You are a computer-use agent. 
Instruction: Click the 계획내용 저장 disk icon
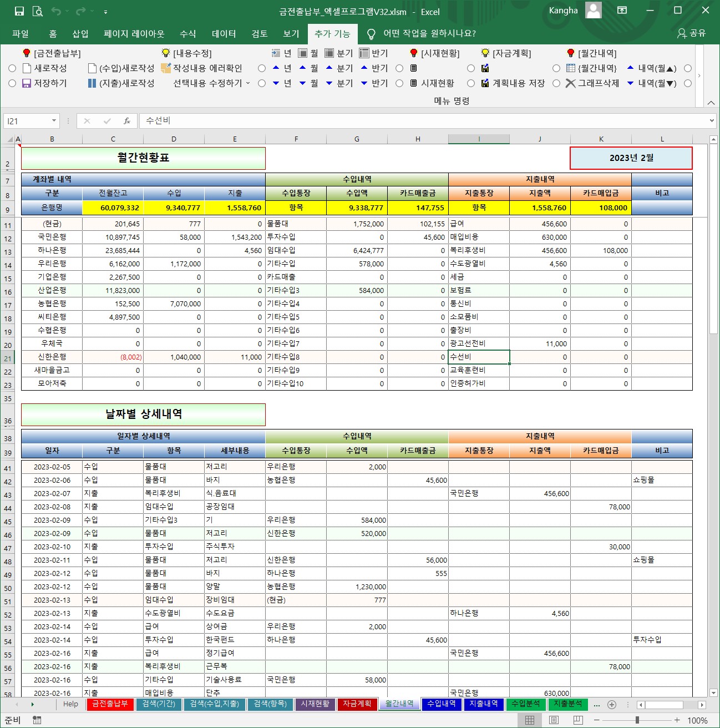click(485, 83)
